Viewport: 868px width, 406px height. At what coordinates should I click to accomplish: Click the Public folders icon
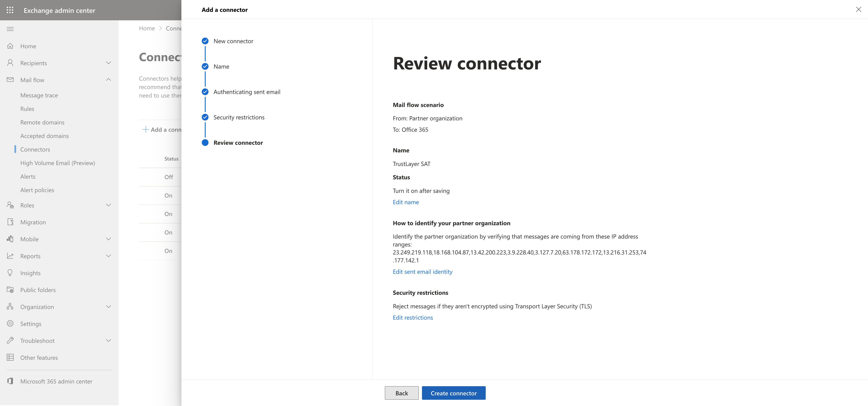tap(10, 290)
